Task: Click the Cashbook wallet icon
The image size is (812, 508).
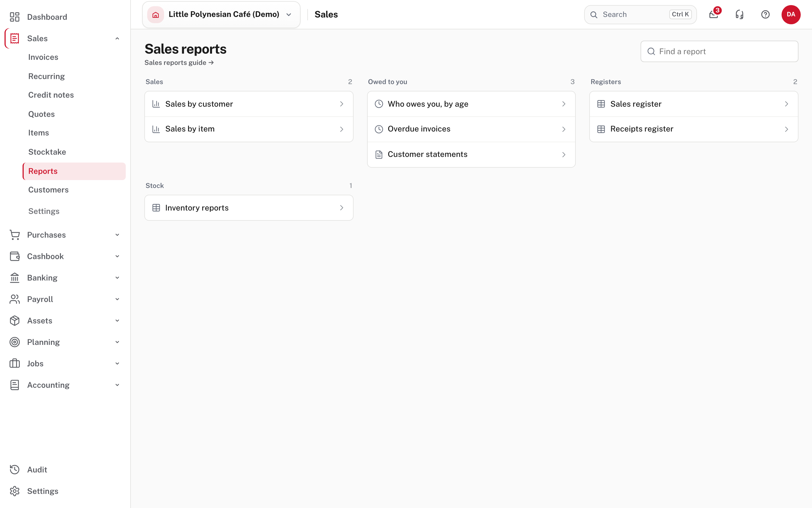Action: (14, 256)
